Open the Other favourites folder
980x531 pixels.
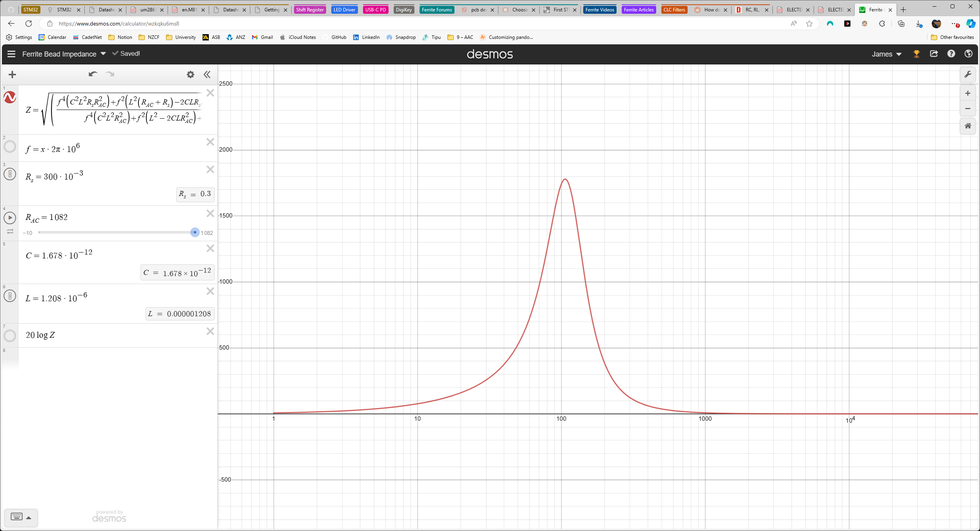pyautogui.click(x=953, y=37)
